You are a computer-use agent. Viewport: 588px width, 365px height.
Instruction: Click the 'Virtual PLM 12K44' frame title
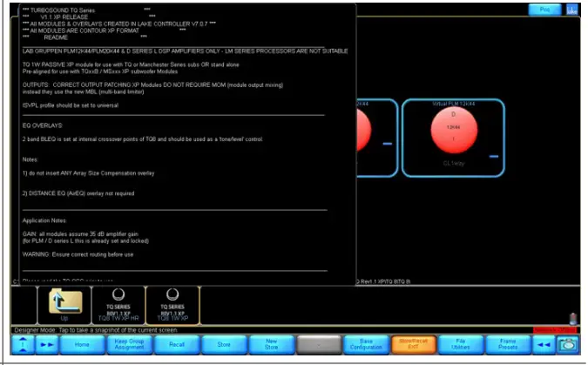click(x=453, y=104)
